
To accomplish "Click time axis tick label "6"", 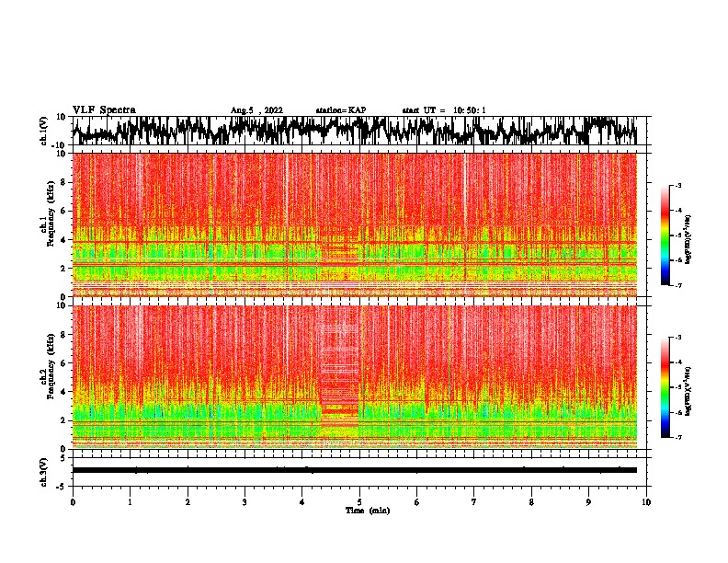I will tap(417, 502).
